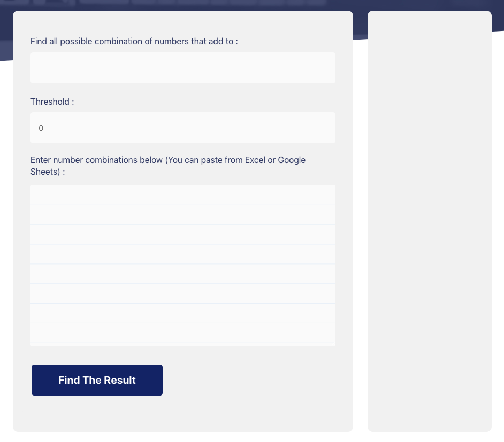
Task: Select the number combinations text area
Action: pos(183,266)
